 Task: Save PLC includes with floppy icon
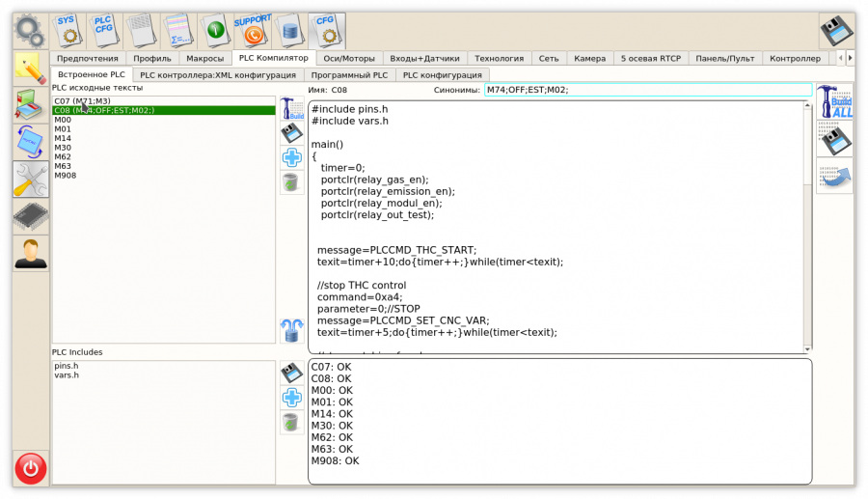pos(291,373)
